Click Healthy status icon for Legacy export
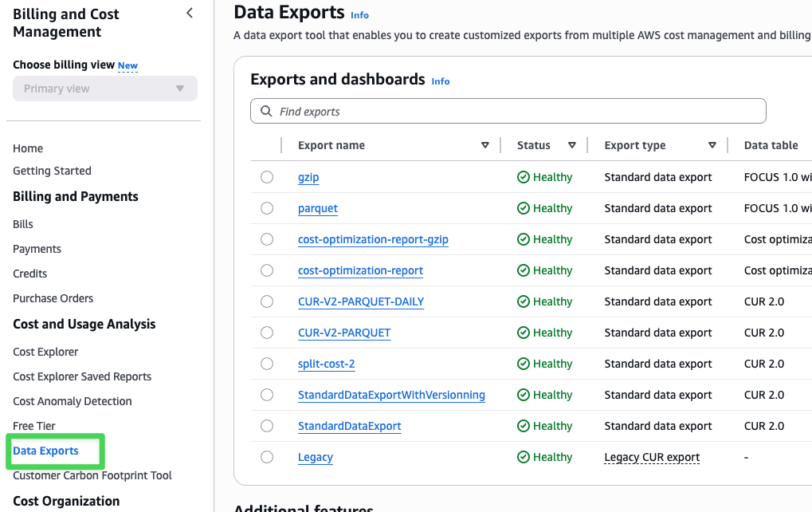This screenshot has height=512, width=812. pyautogui.click(x=523, y=457)
